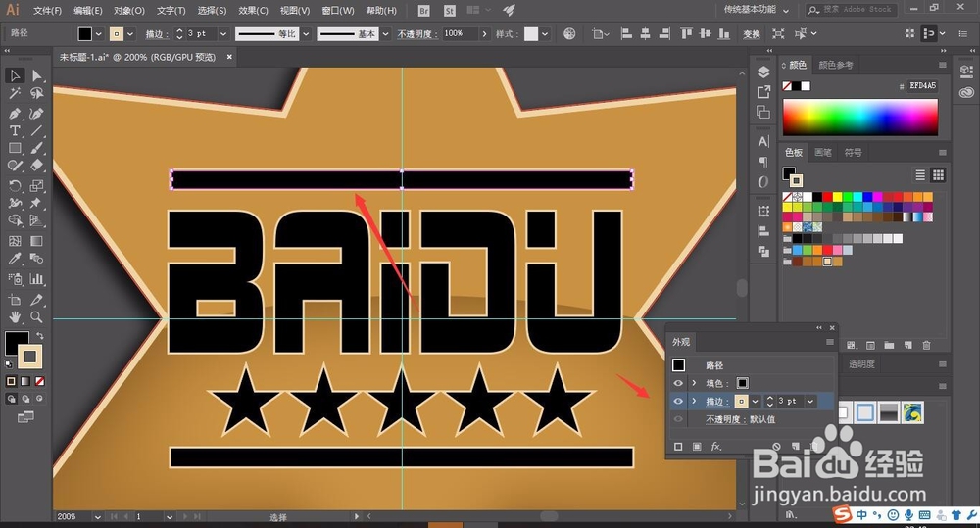Switch swatches to list view
Image resolution: width=980 pixels, height=528 pixels.
[x=920, y=175]
